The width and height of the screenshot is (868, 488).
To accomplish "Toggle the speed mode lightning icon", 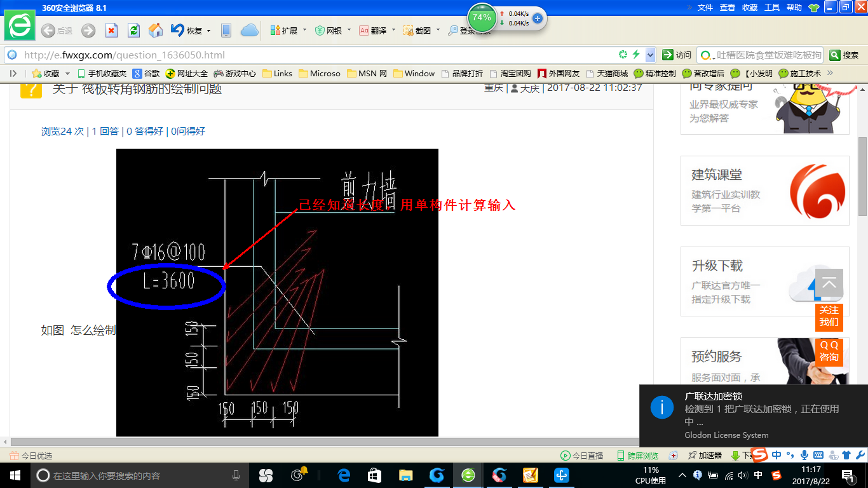I will point(636,55).
